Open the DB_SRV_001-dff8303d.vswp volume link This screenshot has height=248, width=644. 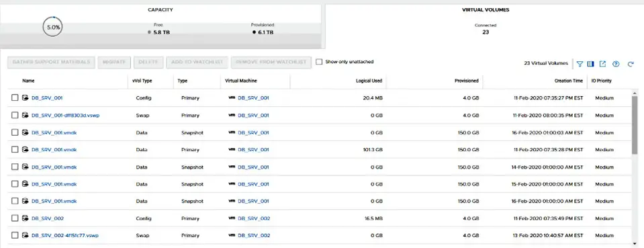coord(65,115)
